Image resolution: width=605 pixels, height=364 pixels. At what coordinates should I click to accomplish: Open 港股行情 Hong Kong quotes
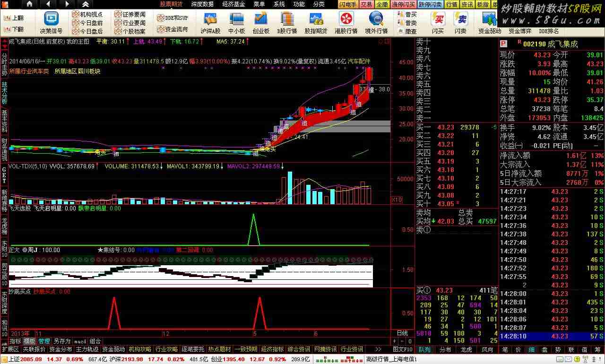click(x=346, y=23)
